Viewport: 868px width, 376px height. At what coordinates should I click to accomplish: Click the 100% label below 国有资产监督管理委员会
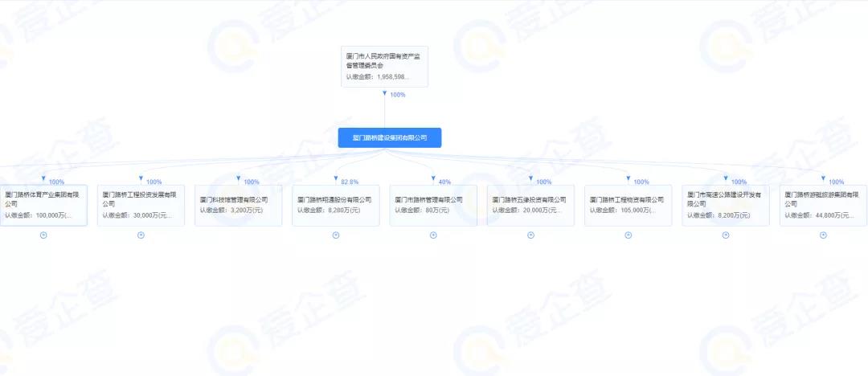(398, 95)
